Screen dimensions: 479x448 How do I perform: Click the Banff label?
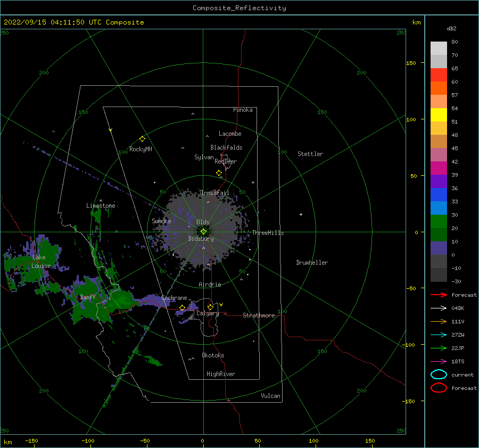point(88,297)
